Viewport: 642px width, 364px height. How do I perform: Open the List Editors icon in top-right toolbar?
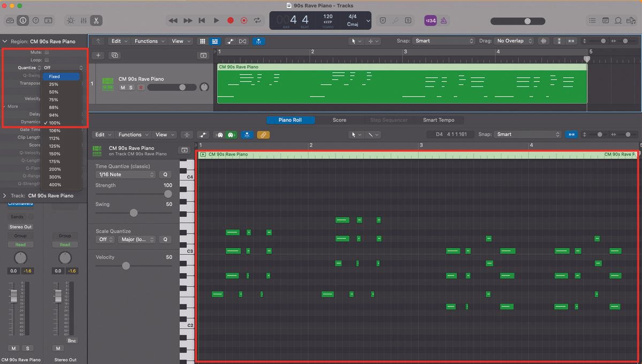[x=593, y=20]
